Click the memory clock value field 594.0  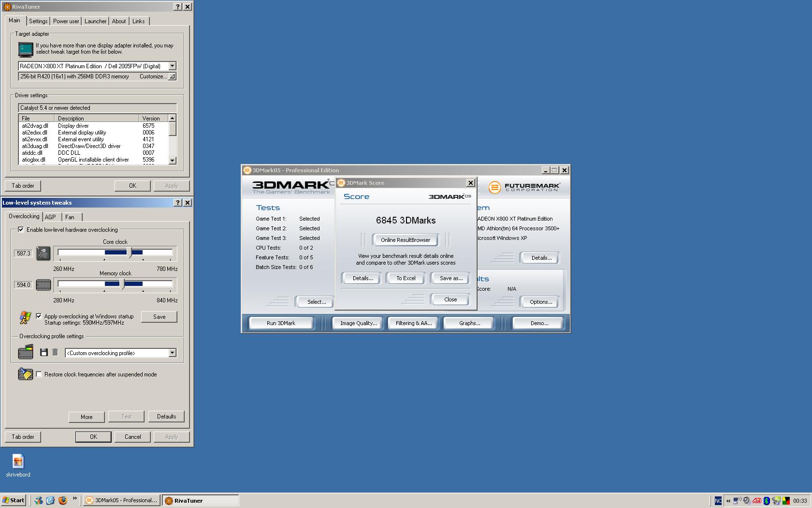click(x=24, y=285)
